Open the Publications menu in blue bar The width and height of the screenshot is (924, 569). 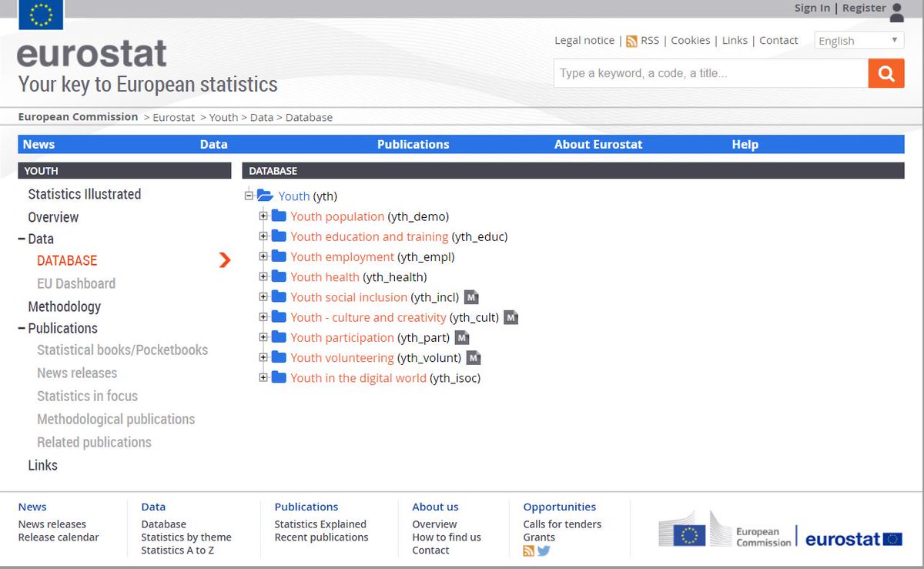click(x=413, y=144)
